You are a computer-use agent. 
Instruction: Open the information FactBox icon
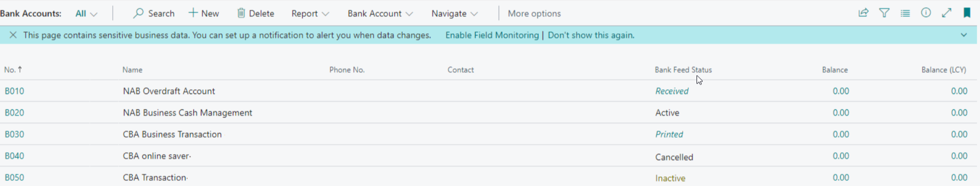click(x=926, y=13)
